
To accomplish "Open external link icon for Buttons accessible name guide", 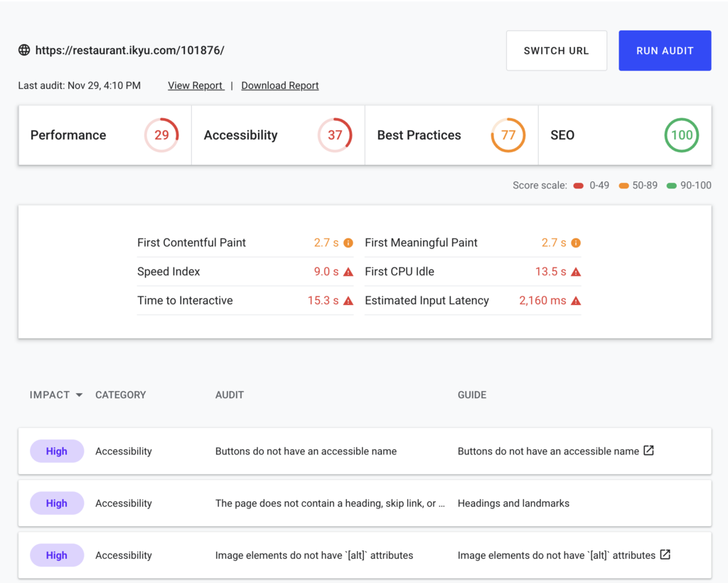I will pyautogui.click(x=648, y=451).
